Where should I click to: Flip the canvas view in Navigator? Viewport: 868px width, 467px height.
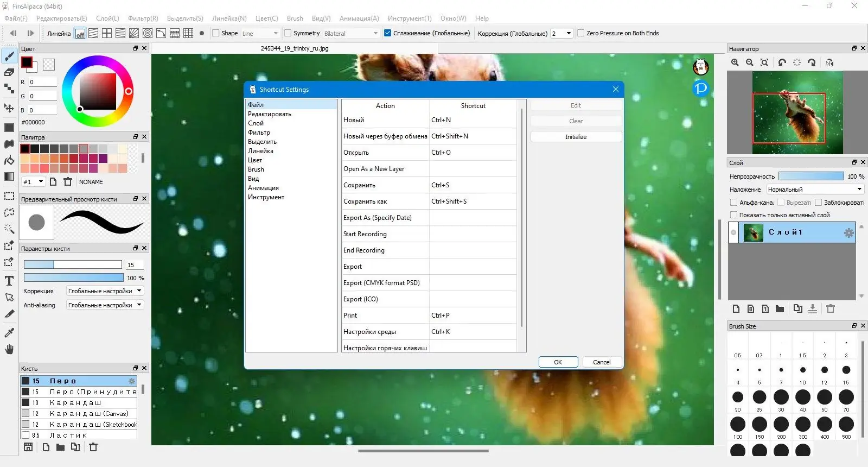(829, 63)
